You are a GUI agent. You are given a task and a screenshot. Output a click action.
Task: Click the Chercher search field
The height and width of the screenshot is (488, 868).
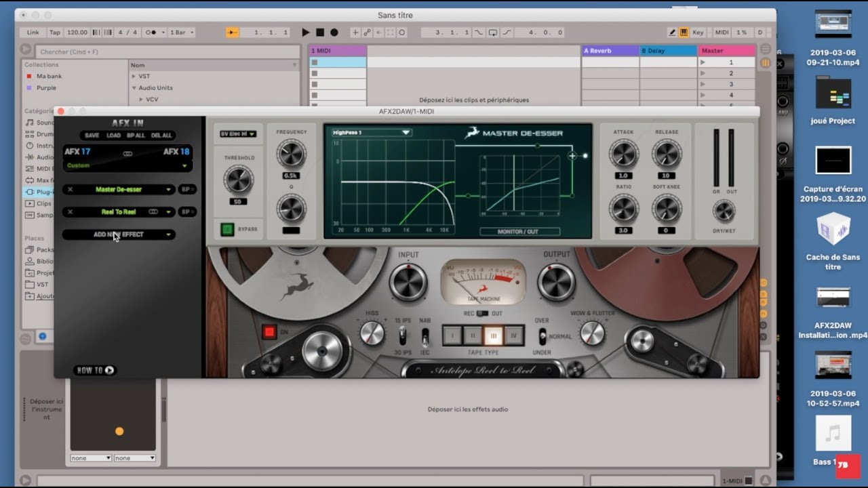pyautogui.click(x=168, y=52)
